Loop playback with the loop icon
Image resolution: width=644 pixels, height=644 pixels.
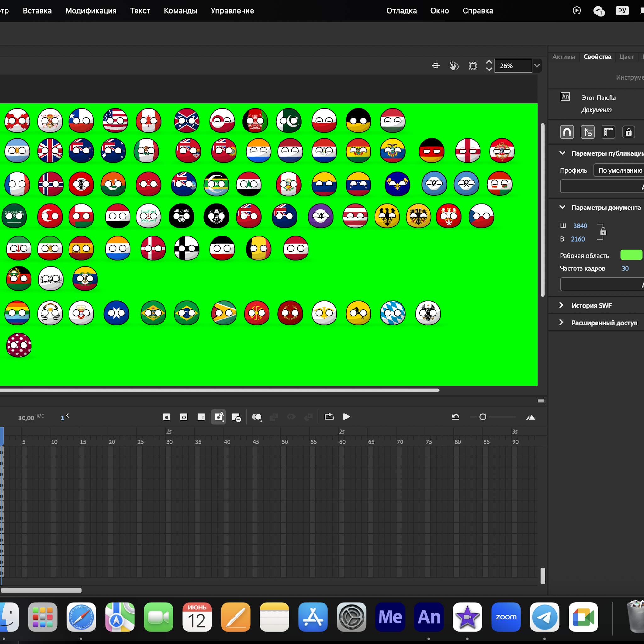pos(329,417)
